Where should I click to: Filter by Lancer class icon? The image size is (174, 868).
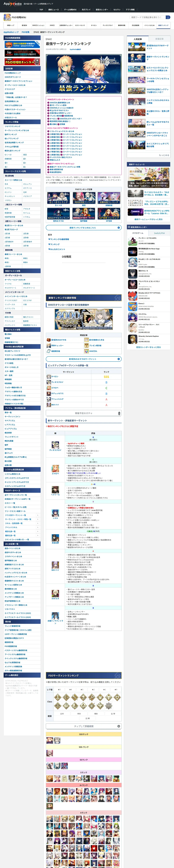tap(75, 697)
